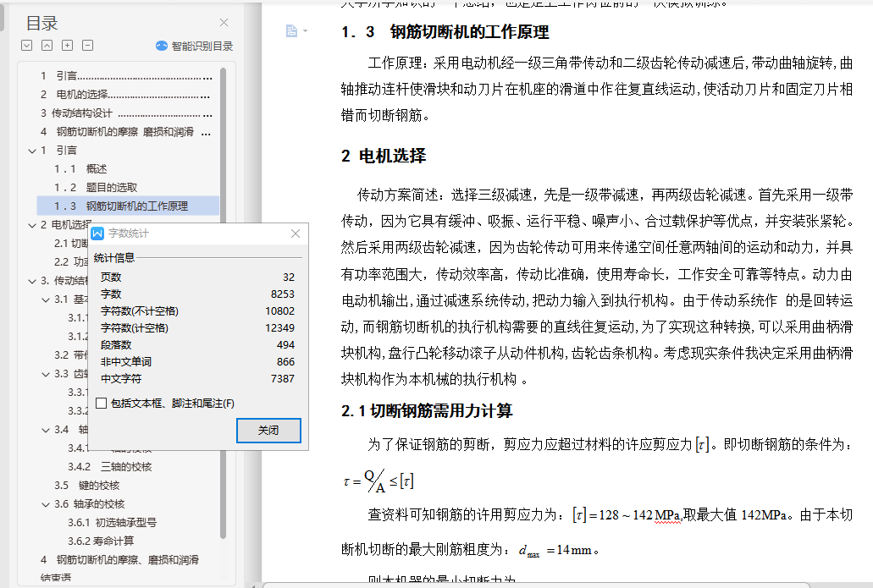Image resolution: width=873 pixels, height=588 pixels.
Task: Click the 目录 pane title
Action: click(x=42, y=24)
